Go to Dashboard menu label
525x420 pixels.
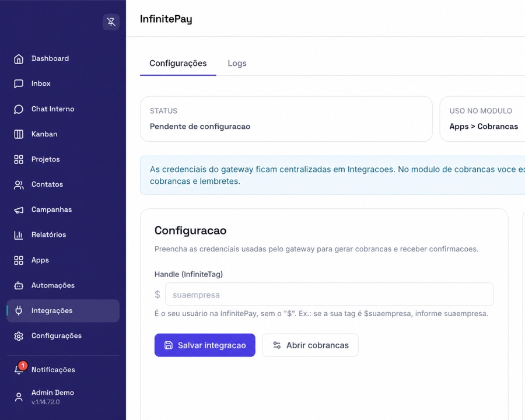pos(50,58)
